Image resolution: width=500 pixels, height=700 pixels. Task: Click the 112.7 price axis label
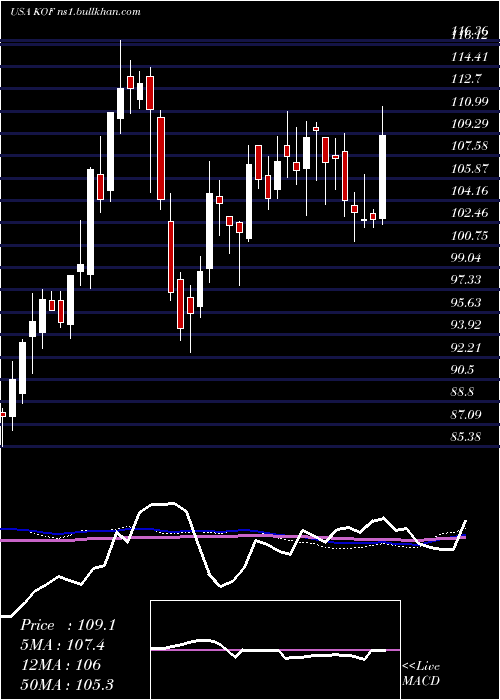(x=466, y=79)
